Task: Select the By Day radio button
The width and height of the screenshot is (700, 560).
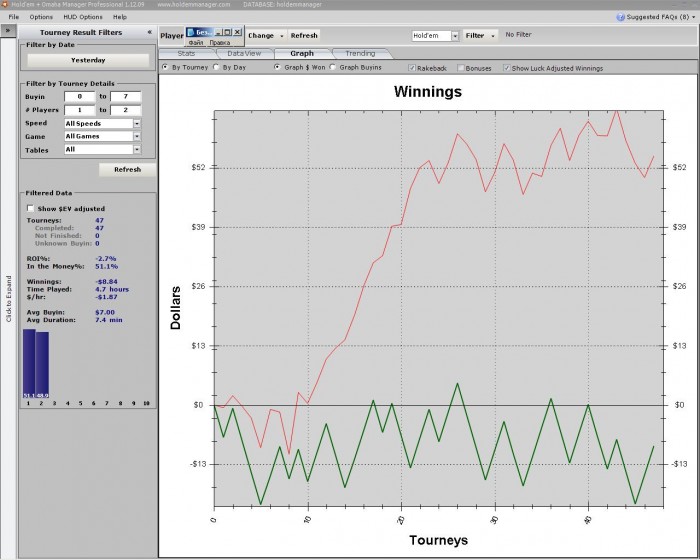Action: coord(216,67)
